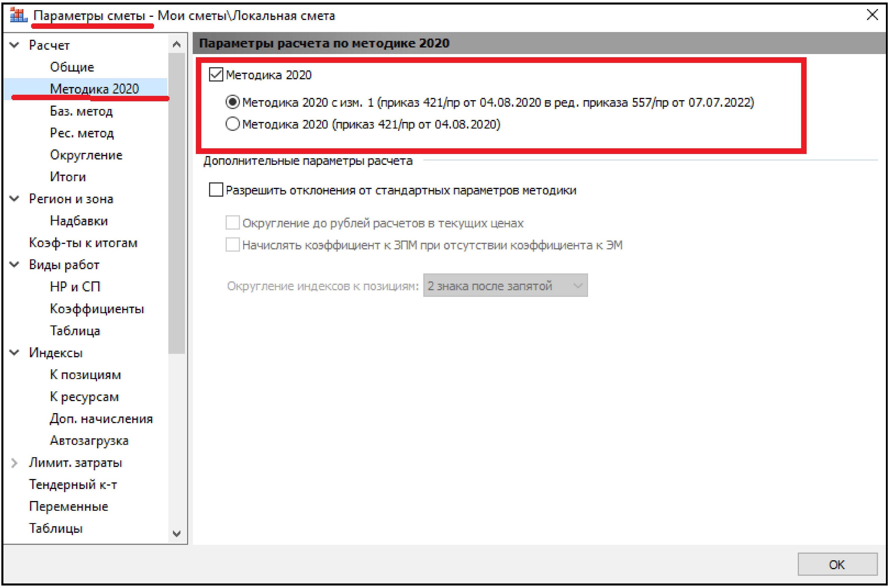Collapse the Регион и зона section
The height and width of the screenshot is (588, 890).
click(14, 199)
